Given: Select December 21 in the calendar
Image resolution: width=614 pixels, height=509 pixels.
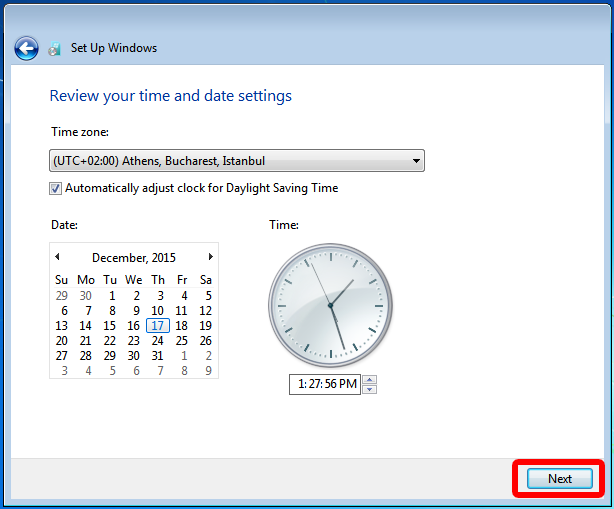Looking at the screenshot, I should click(85, 341).
